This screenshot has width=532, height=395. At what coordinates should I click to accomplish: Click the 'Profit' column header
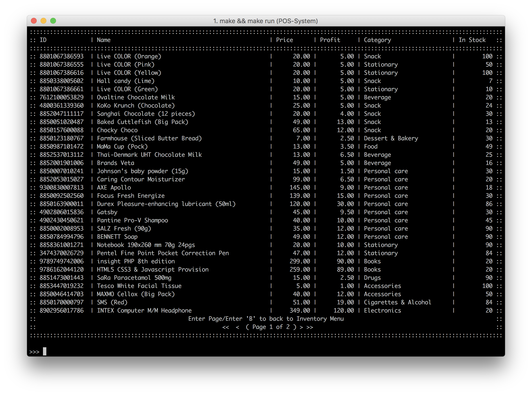point(330,40)
